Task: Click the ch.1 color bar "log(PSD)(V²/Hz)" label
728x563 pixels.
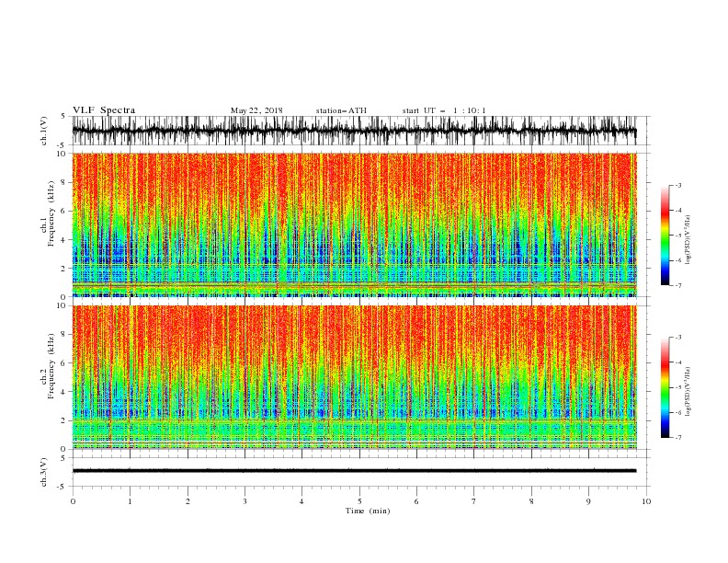Action: 689,240
